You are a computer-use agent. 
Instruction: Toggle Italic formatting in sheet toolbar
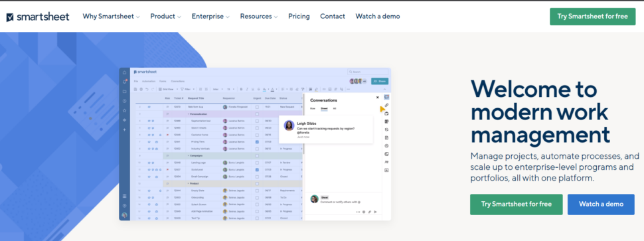(247, 89)
